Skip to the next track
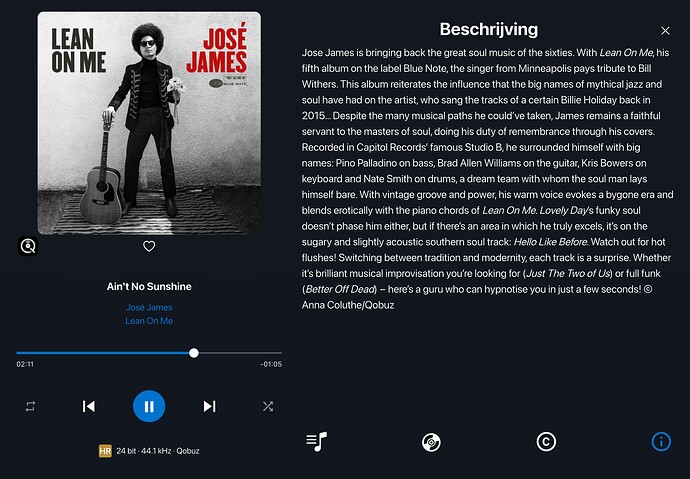 209,406
